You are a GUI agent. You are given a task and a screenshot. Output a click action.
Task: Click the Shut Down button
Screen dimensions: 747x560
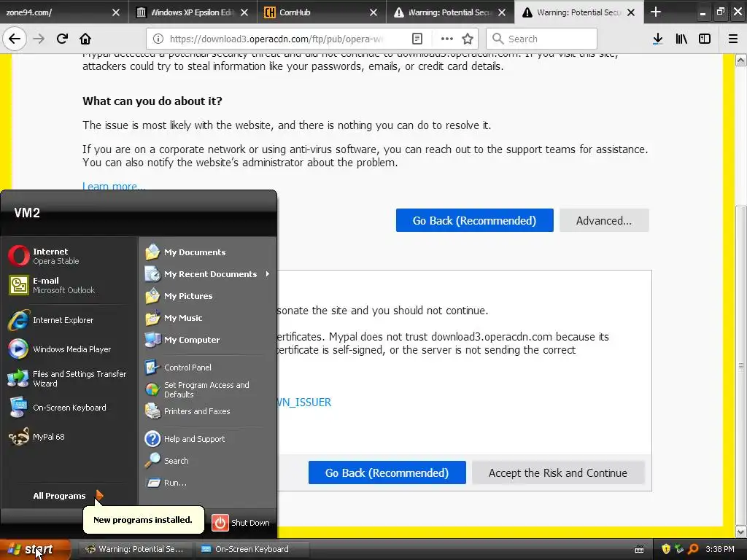point(241,522)
